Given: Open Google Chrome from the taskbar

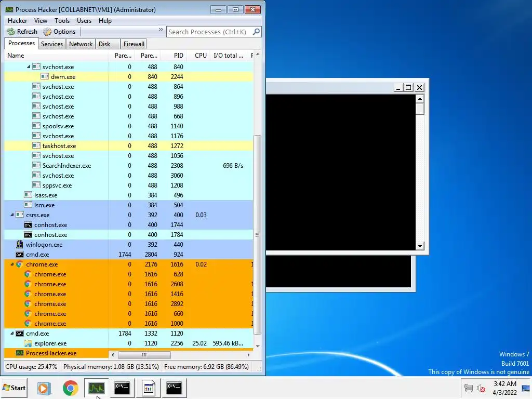Looking at the screenshot, I should (x=70, y=388).
